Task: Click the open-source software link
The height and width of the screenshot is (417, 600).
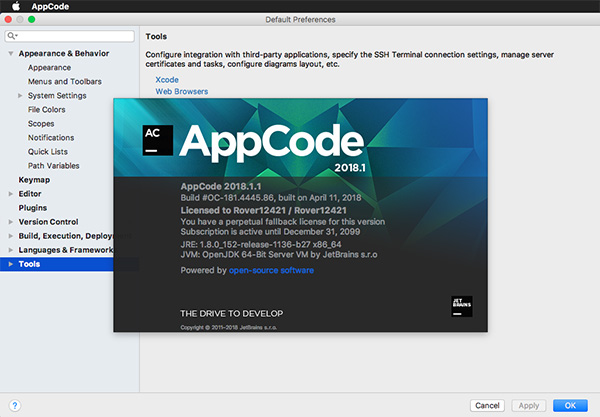Action: [x=271, y=270]
